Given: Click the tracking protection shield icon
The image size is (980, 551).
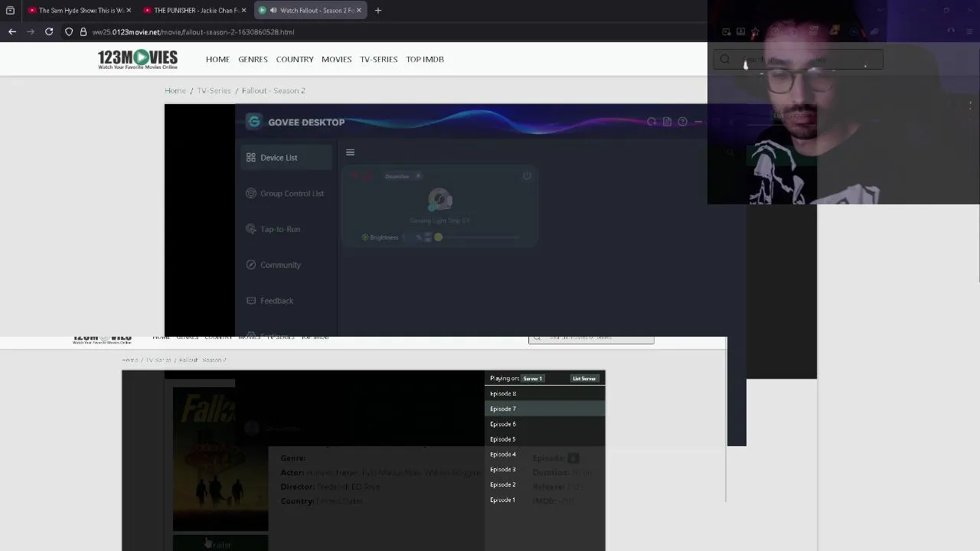Looking at the screenshot, I should pyautogui.click(x=69, y=32).
